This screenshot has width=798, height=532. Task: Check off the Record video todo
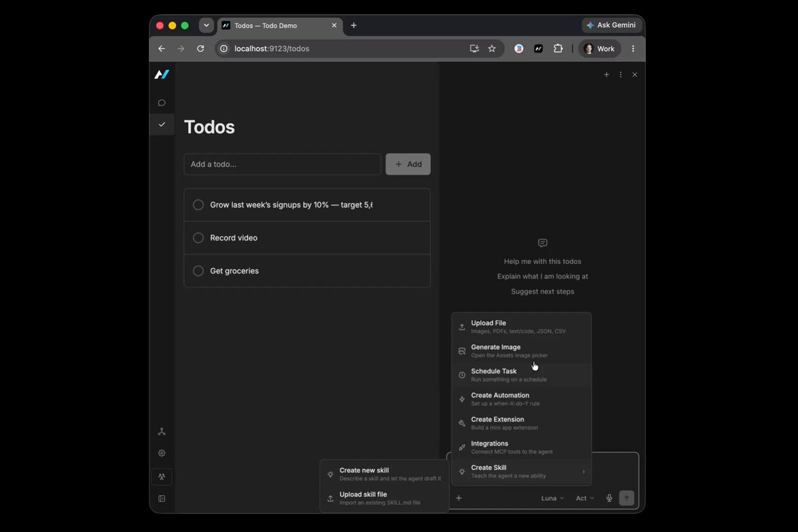pos(198,238)
